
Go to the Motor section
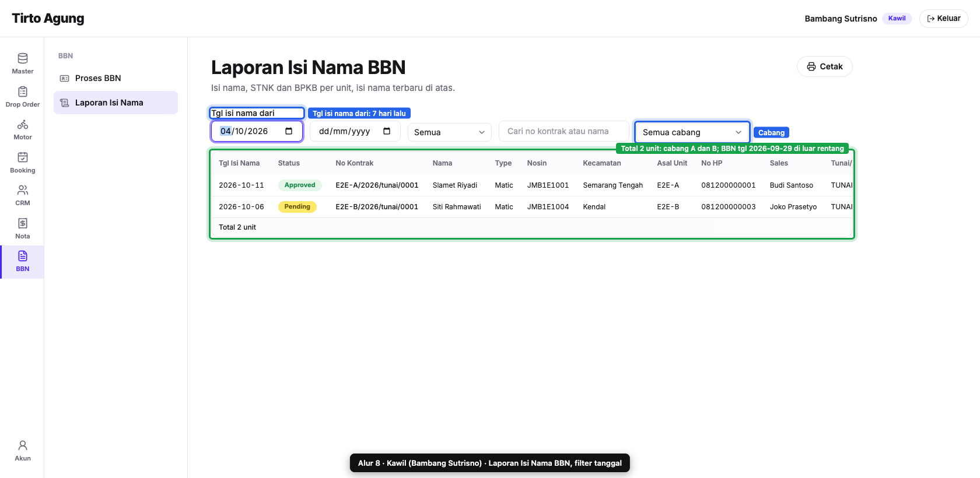point(22,129)
